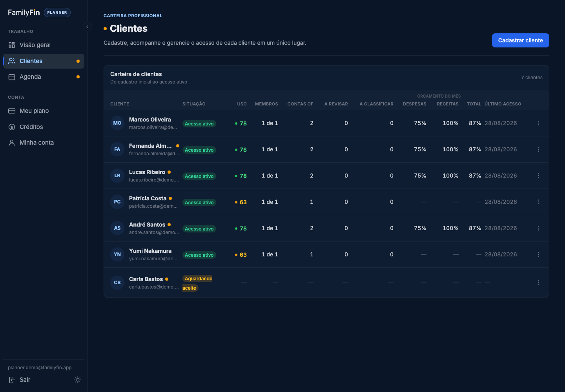Select client name Patrícia Costa
This screenshot has height=392, width=565.
click(x=148, y=198)
